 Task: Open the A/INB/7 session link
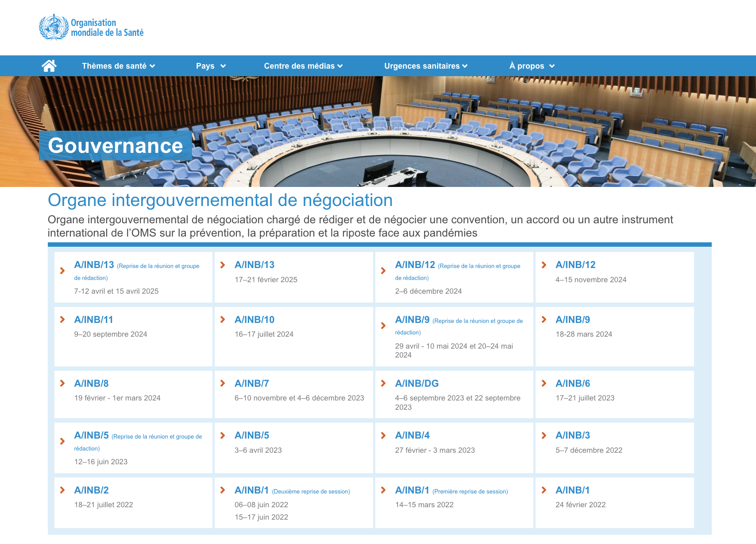pos(252,383)
